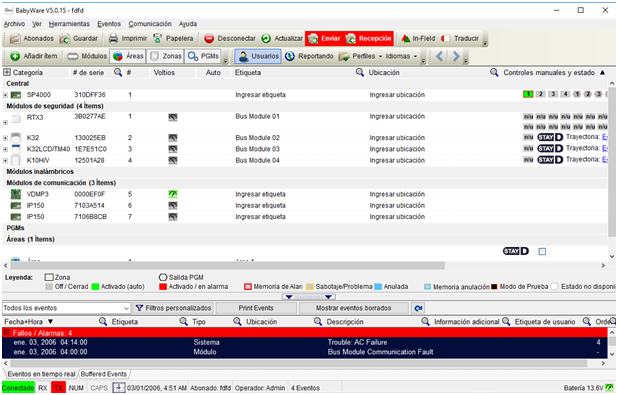Click Mostrar eventos borrados button
Image resolution: width=618 pixels, height=395 pixels.
[x=354, y=308]
